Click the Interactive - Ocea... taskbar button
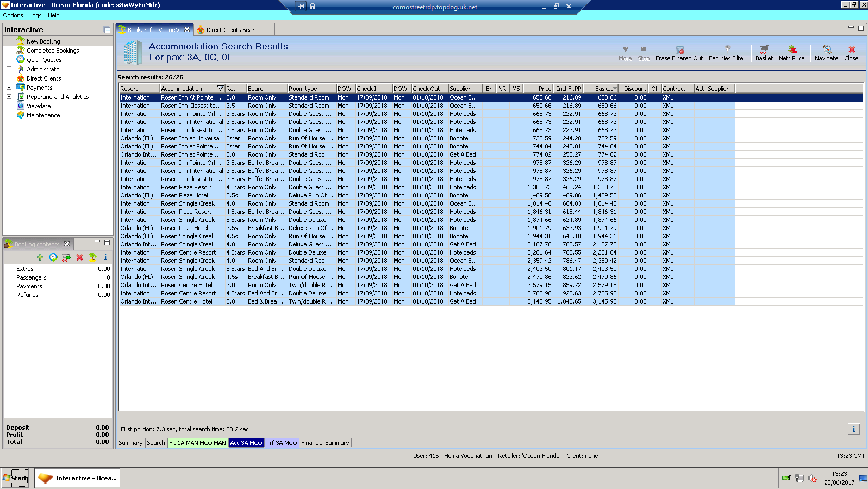Viewport: 868px width, 489px height. tap(78, 478)
